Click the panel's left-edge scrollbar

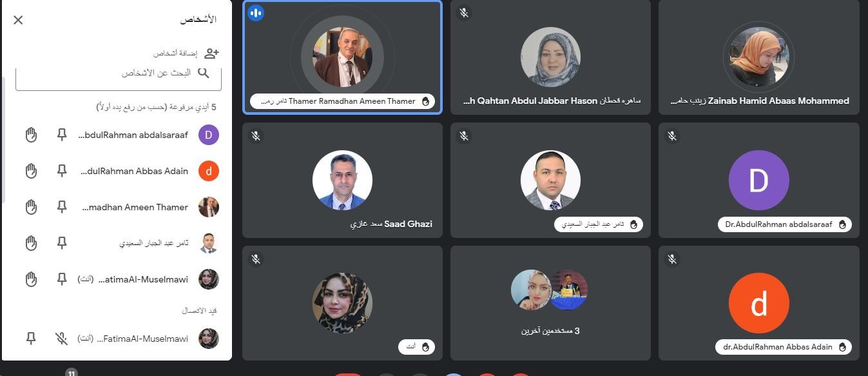3,139
